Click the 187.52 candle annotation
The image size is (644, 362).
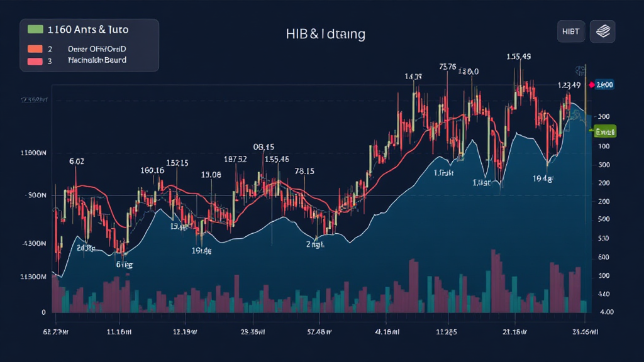(x=235, y=159)
